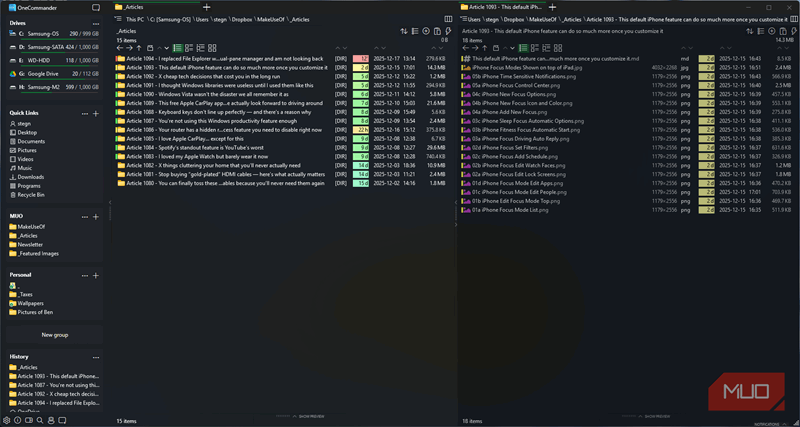Open sort options in right pane toolbar
The height and width of the screenshot is (427, 800).
coord(749,31)
